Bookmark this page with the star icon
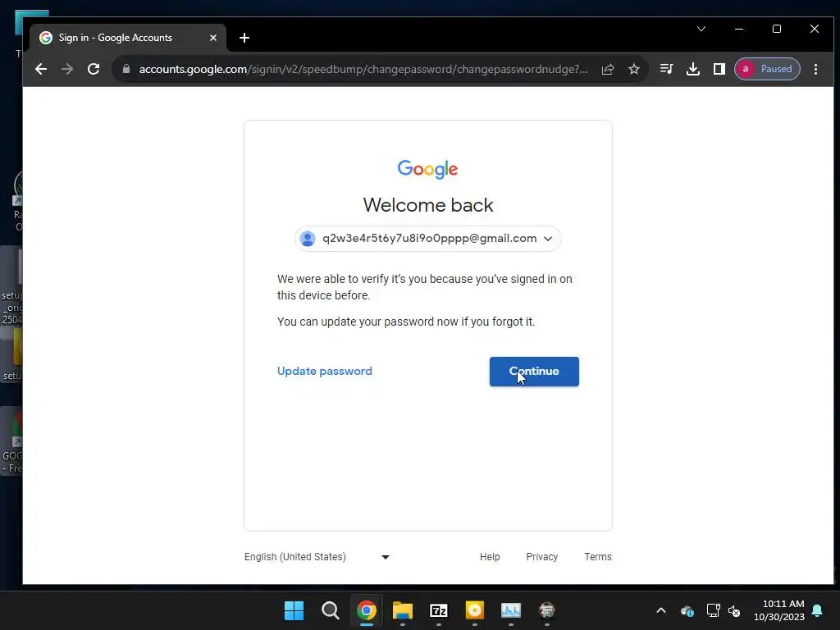This screenshot has width=840, height=630. (x=634, y=69)
